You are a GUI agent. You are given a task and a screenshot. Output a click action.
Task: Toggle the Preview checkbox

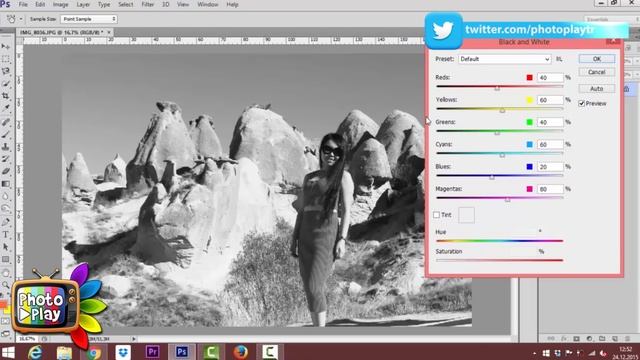[582, 104]
